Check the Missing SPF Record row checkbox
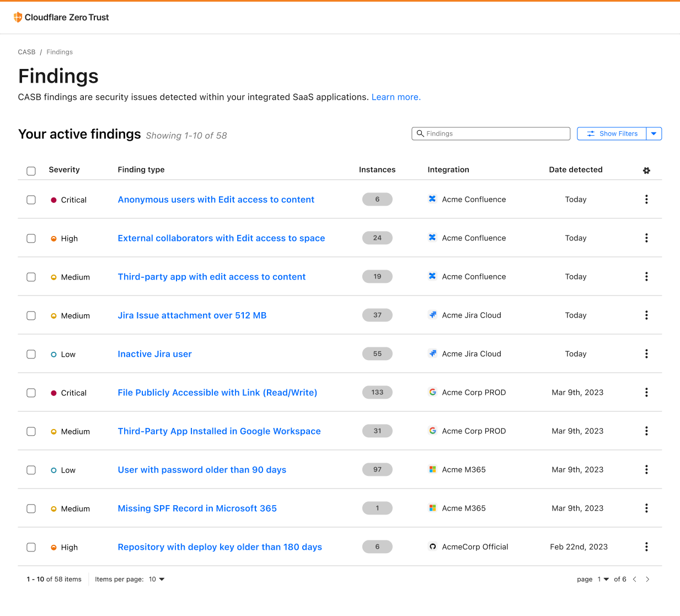This screenshot has width=680, height=616. click(31, 508)
